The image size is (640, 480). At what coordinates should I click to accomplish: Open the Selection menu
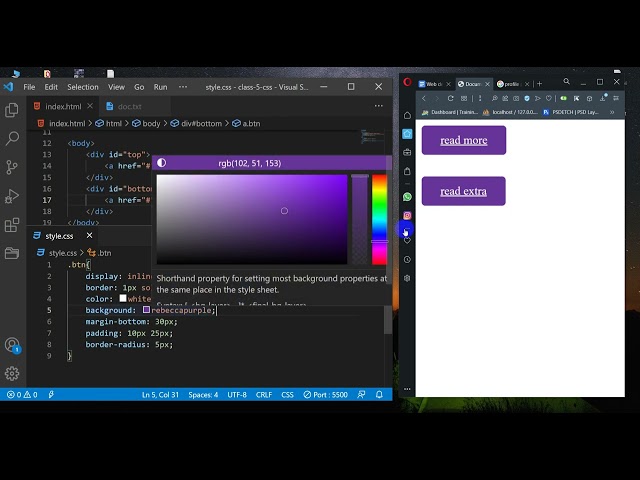pos(83,87)
